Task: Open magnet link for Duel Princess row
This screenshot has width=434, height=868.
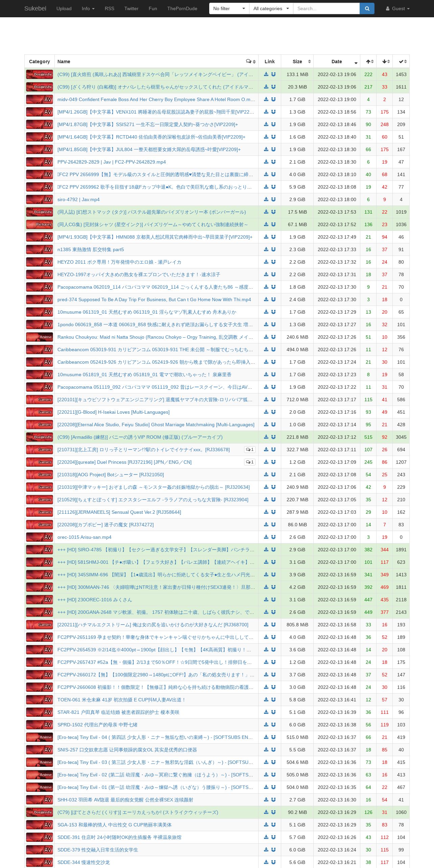Action: pyautogui.click(x=273, y=462)
